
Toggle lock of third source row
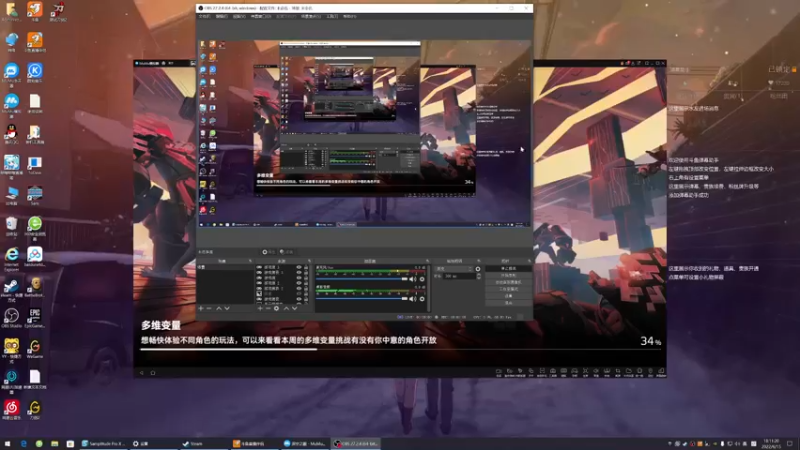pos(306,278)
